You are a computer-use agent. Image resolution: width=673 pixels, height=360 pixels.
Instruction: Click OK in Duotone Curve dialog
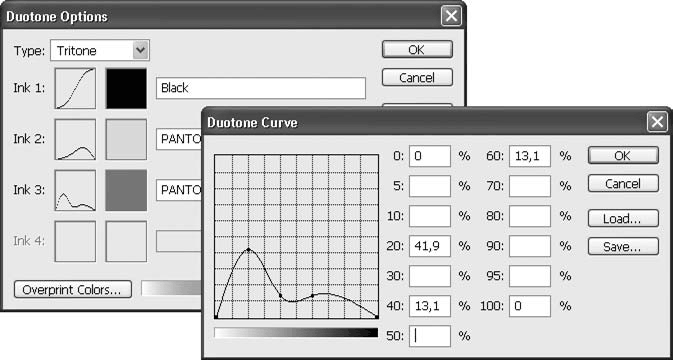coord(623,155)
